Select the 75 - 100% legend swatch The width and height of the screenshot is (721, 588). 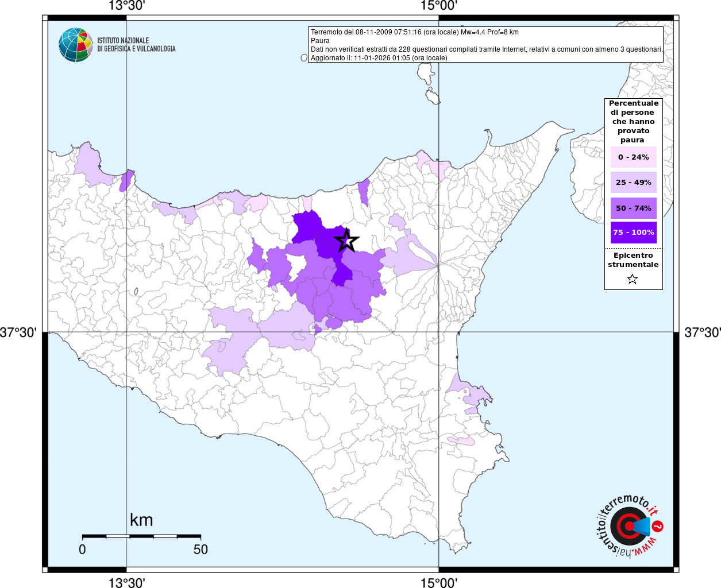pyautogui.click(x=633, y=233)
